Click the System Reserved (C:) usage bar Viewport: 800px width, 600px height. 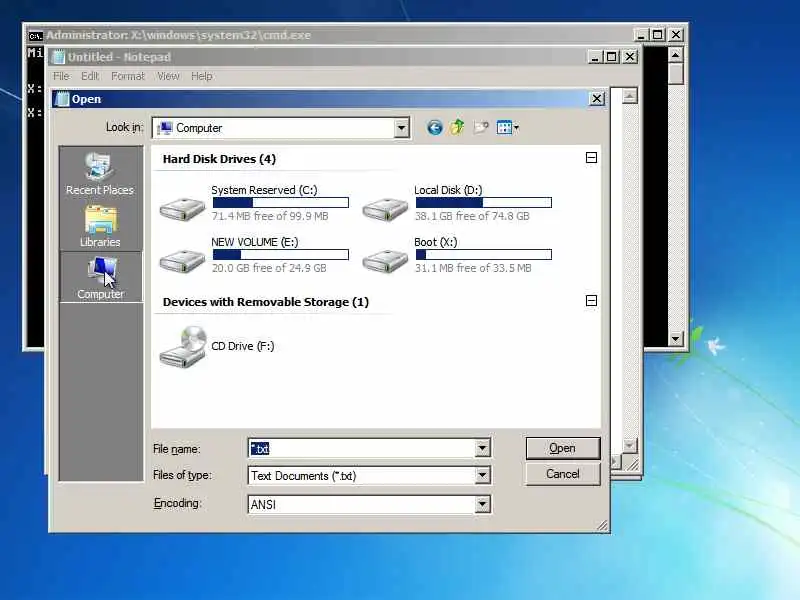click(281, 203)
